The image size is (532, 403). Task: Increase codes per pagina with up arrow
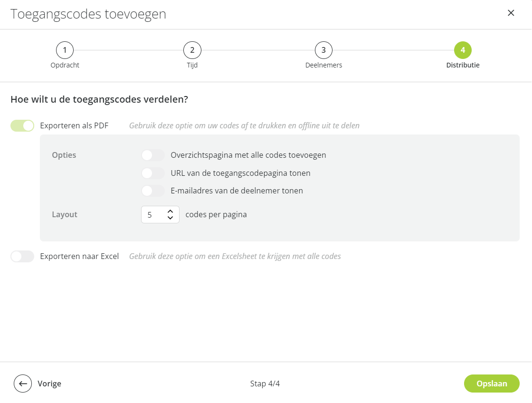tap(171, 211)
